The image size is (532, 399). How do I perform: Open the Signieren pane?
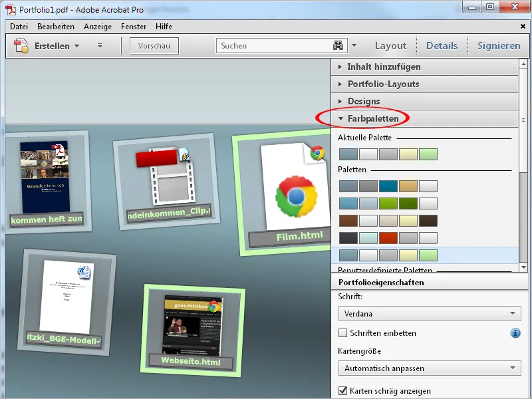tap(499, 46)
